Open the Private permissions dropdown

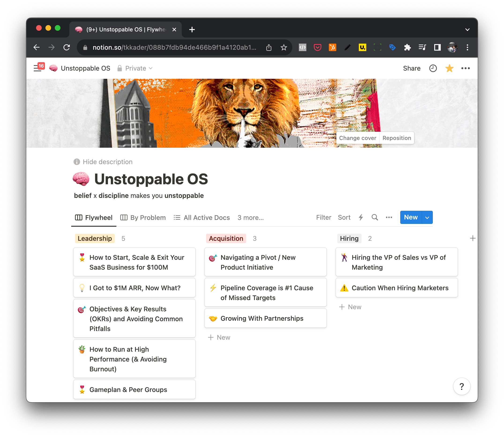pyautogui.click(x=135, y=68)
